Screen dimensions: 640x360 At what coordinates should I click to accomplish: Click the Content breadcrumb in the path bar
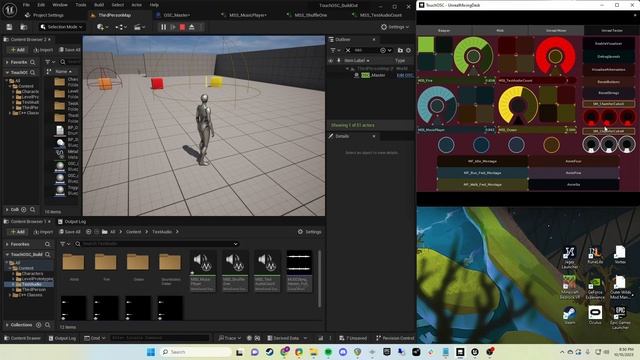(x=133, y=232)
